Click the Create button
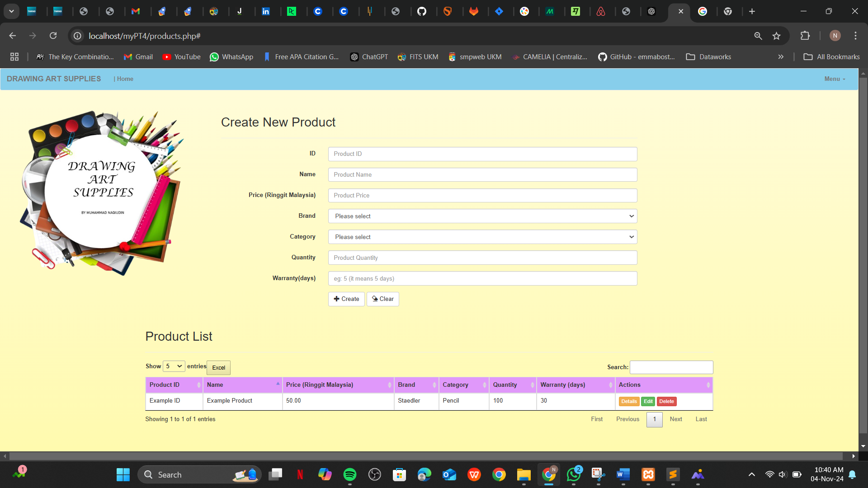Viewport: 868px width, 488px height. [x=346, y=299]
